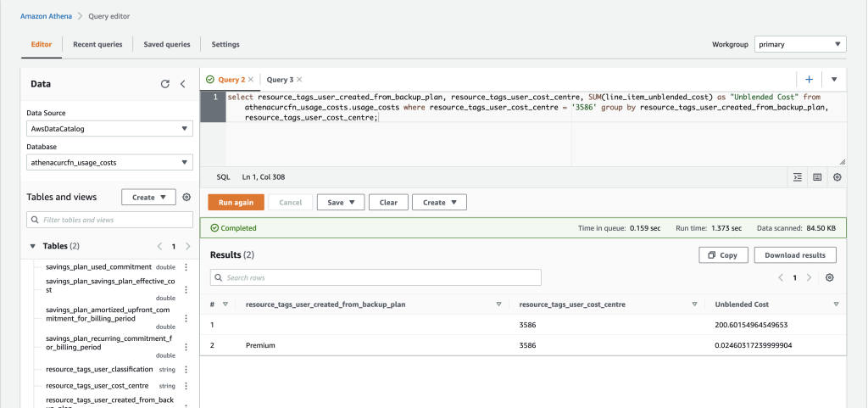The width and height of the screenshot is (868, 408).
Task: Close the Query 3 tab
Action: coord(299,80)
